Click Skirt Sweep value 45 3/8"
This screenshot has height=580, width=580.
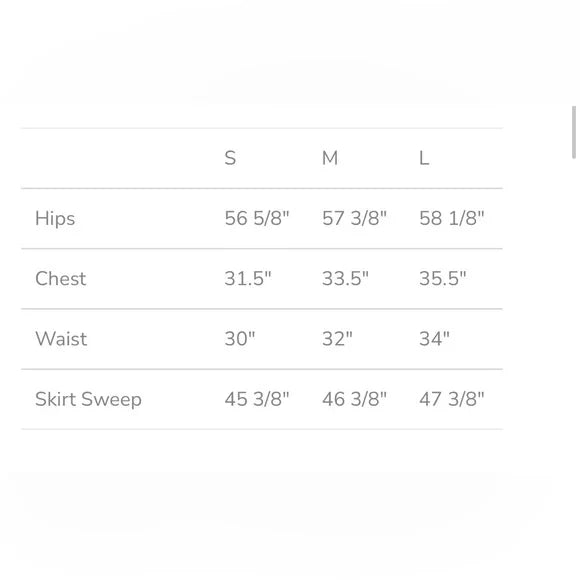click(x=257, y=399)
